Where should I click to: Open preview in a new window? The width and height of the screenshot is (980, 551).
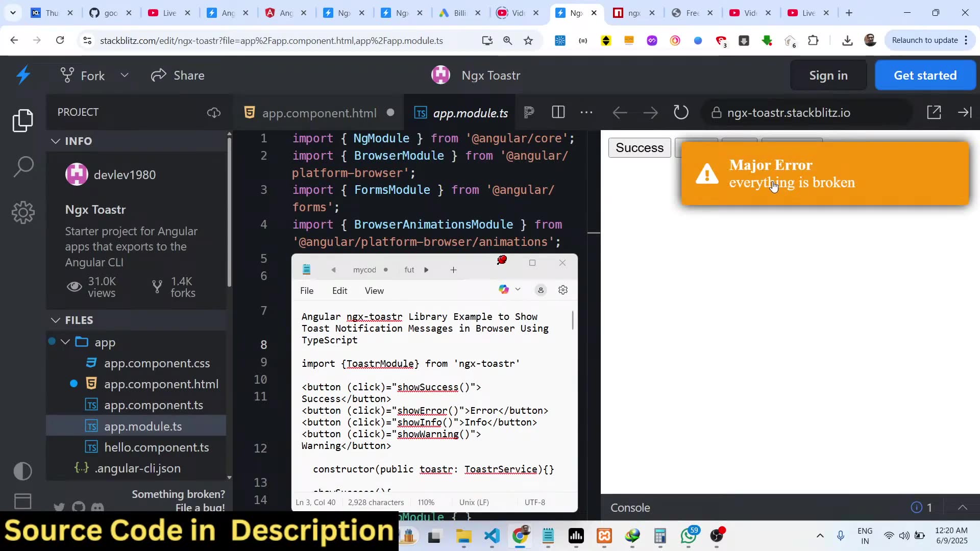point(934,113)
